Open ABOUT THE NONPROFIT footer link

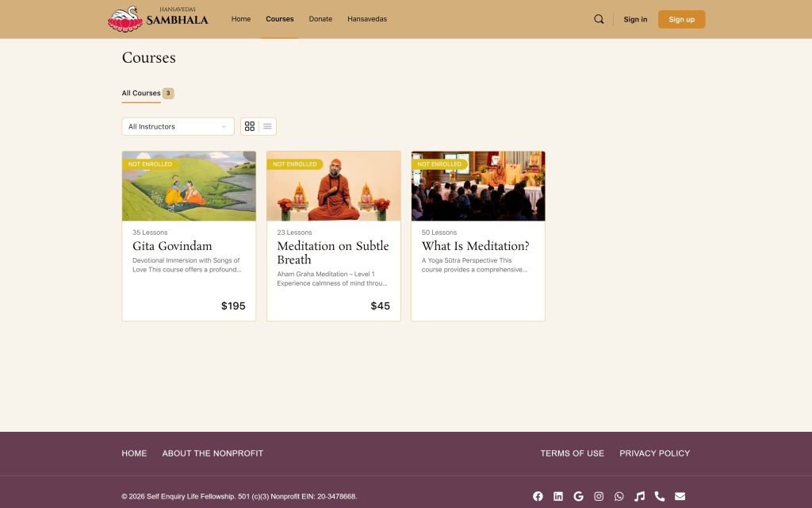(213, 453)
